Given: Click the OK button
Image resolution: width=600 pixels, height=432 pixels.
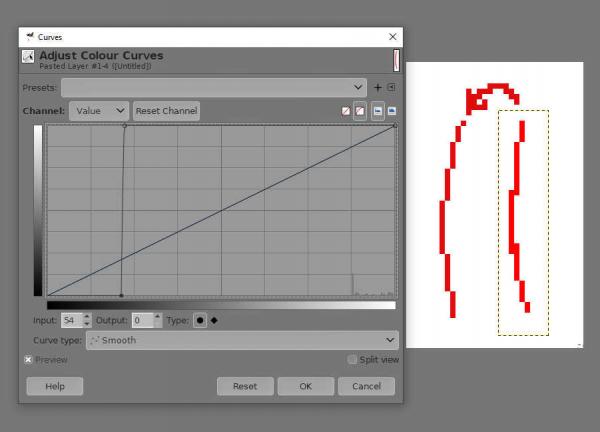Looking at the screenshot, I should [x=306, y=386].
